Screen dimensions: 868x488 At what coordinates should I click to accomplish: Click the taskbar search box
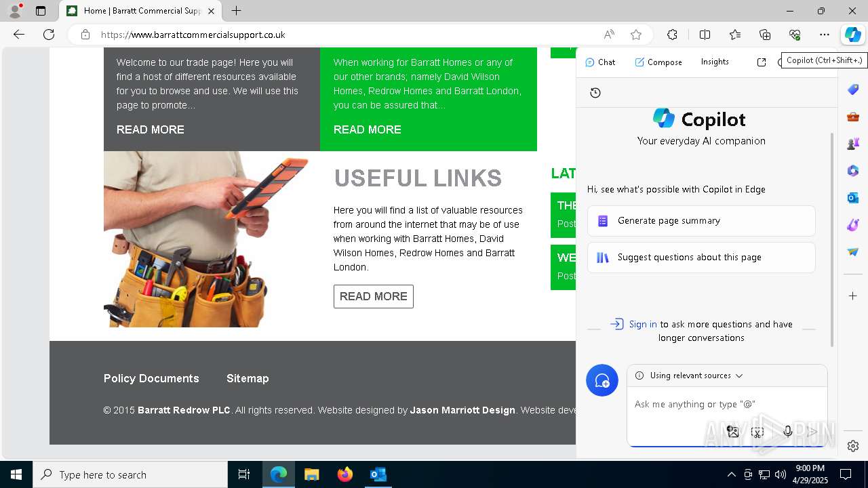[130, 474]
